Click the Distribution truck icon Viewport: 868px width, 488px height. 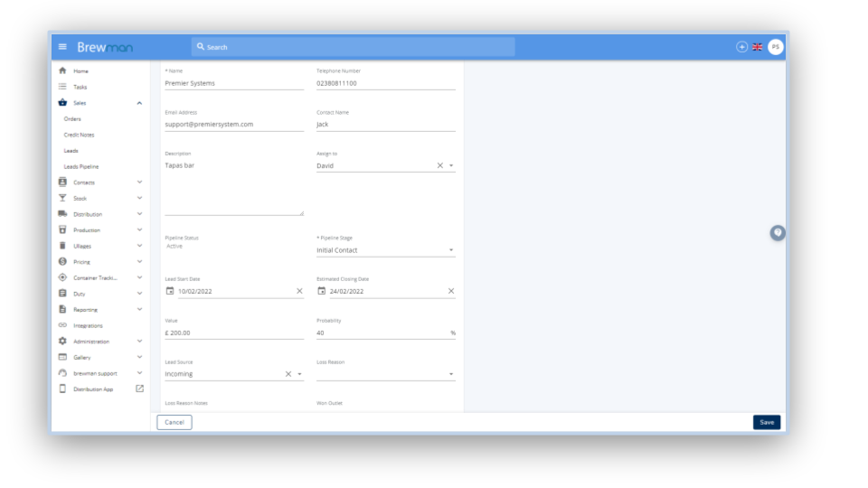point(62,214)
